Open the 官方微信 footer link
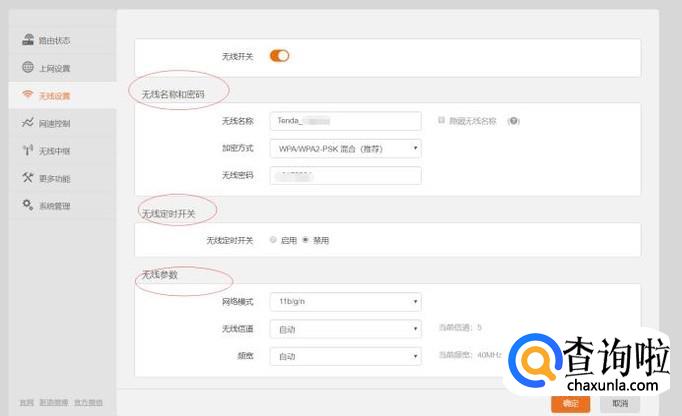The image size is (682, 416). click(x=88, y=403)
